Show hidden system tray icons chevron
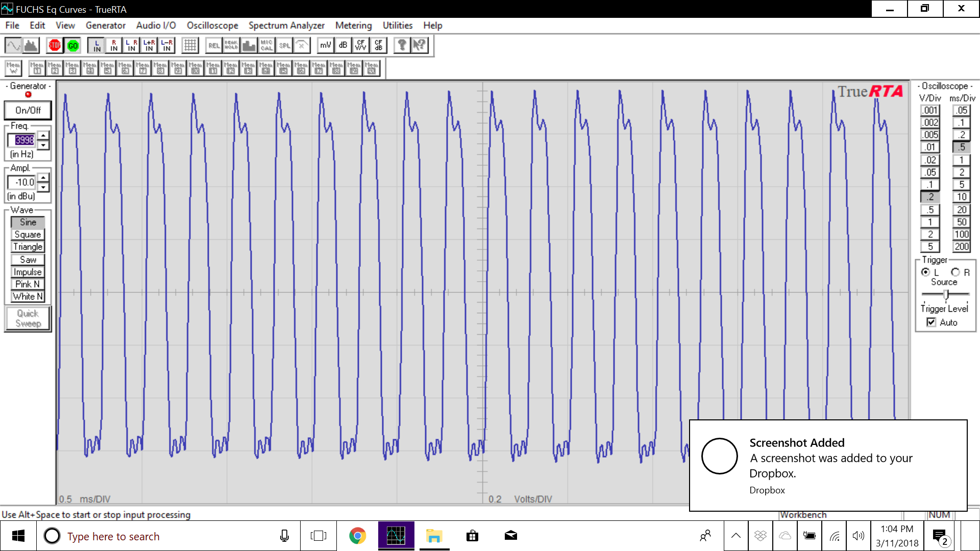The width and height of the screenshot is (980, 551). click(x=736, y=536)
